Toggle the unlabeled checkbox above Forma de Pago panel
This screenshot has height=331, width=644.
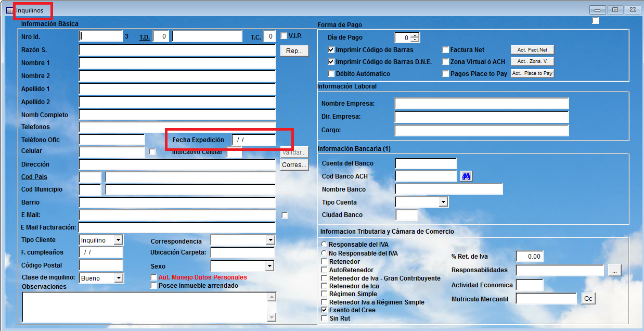pyautogui.click(x=596, y=21)
